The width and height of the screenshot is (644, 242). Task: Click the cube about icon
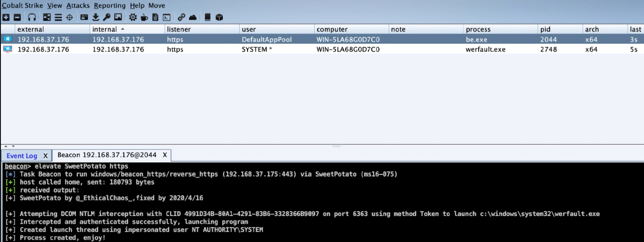pyautogui.click(x=219, y=18)
